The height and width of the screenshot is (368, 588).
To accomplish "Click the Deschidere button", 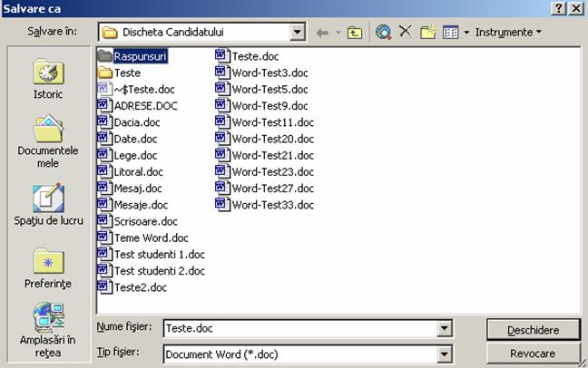I will pyautogui.click(x=533, y=329).
